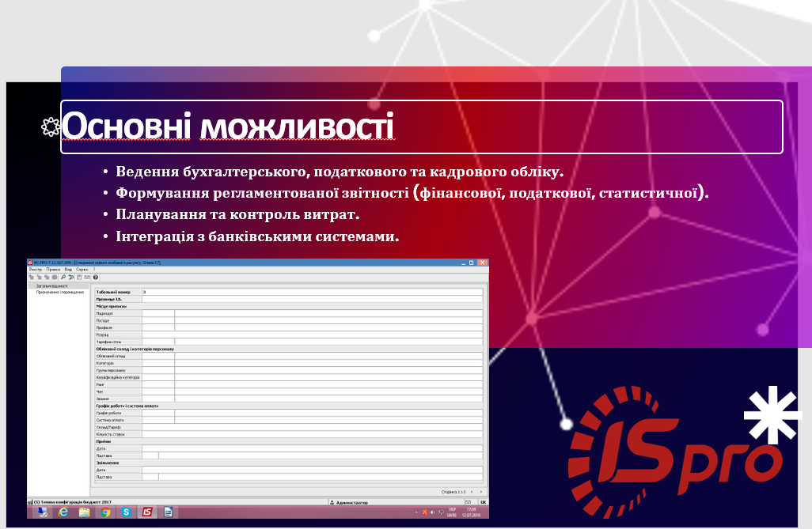Open Skype from the taskbar
Screen dimensions: 812x529
click(x=126, y=512)
